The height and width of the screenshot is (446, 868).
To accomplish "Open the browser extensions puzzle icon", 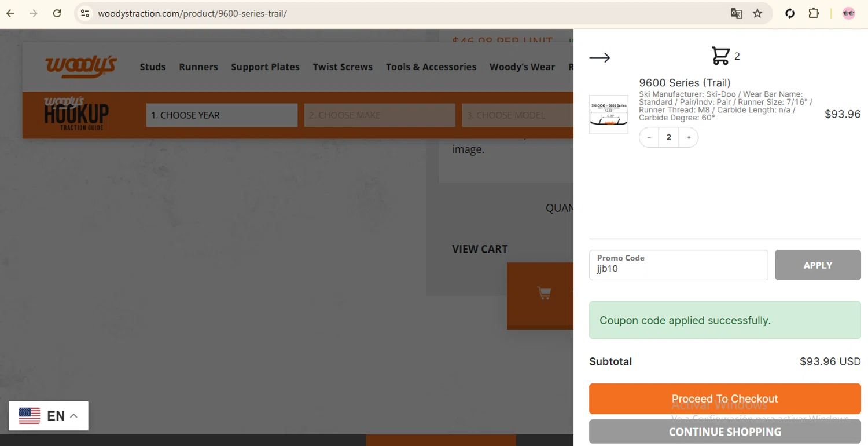I will (x=814, y=13).
